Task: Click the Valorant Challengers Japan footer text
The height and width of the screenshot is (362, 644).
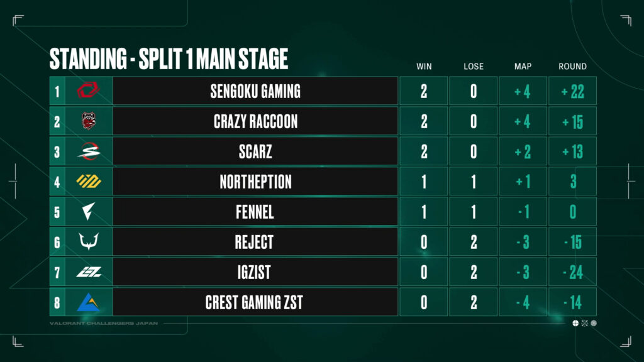Action: tap(104, 324)
